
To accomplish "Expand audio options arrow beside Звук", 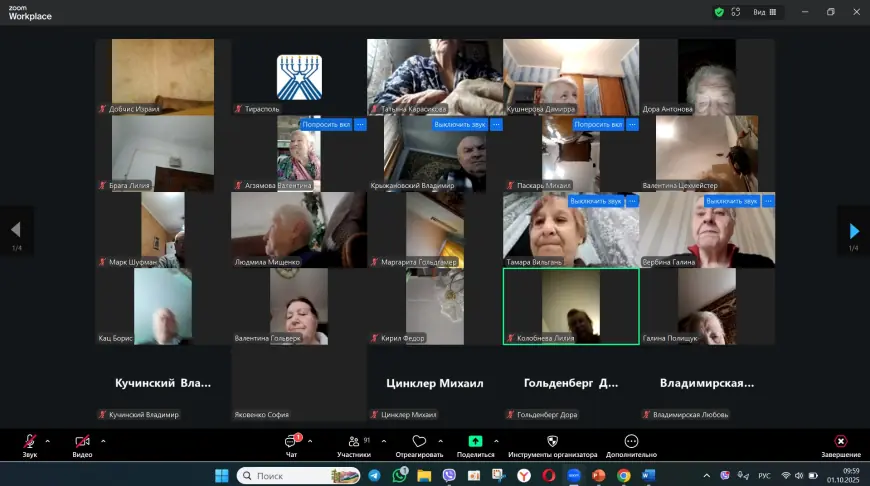I will (48, 441).
